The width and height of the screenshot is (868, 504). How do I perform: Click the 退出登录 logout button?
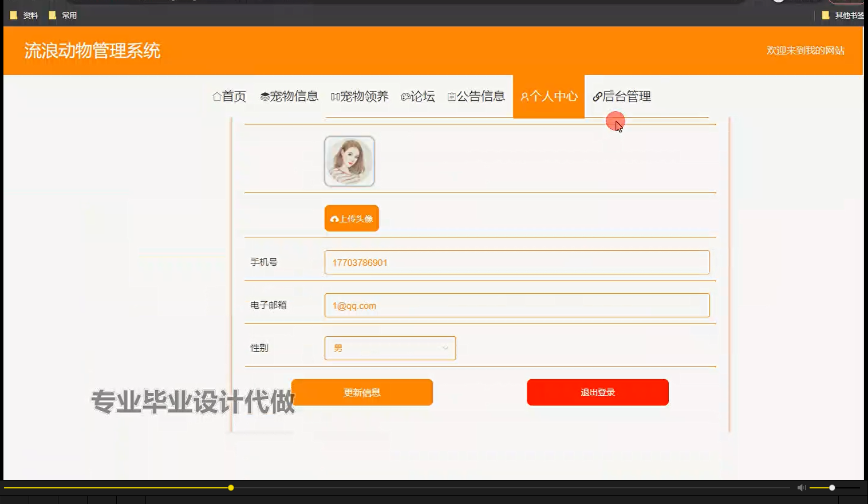[597, 392]
